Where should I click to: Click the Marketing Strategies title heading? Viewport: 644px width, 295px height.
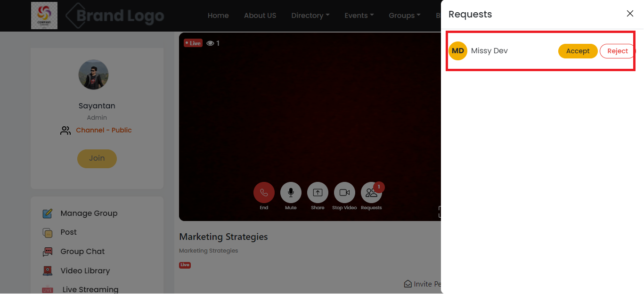click(223, 237)
